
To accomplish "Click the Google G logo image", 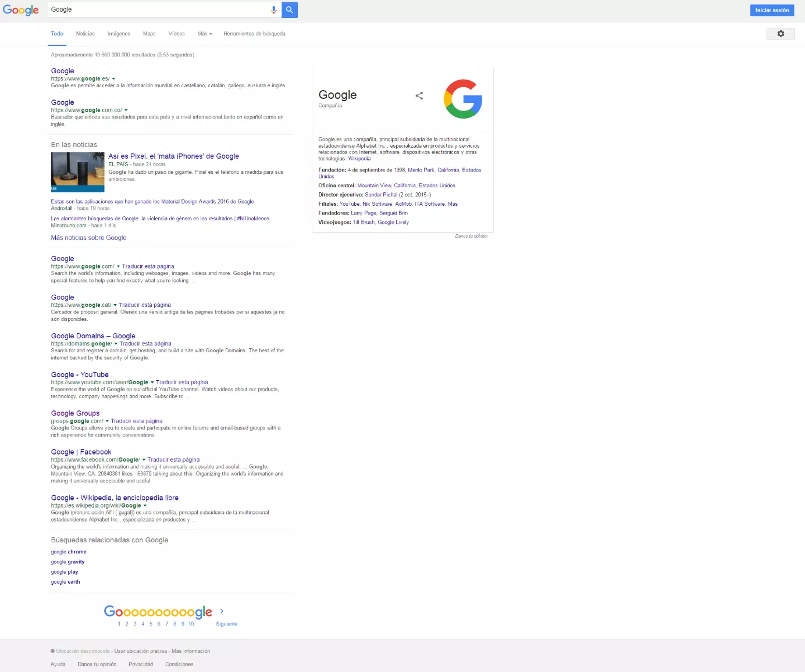I will pos(463,99).
